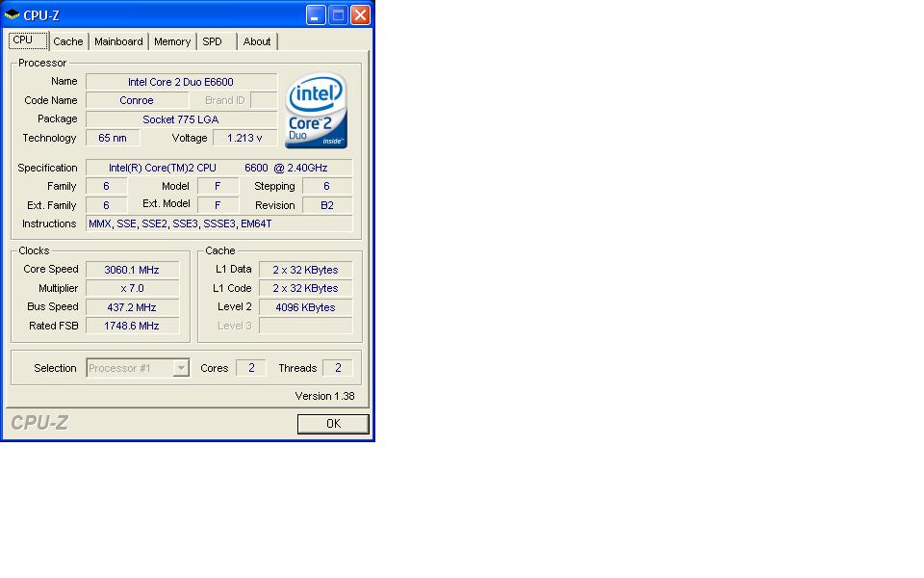
Task: Click the Revision value B2
Action: [327, 205]
